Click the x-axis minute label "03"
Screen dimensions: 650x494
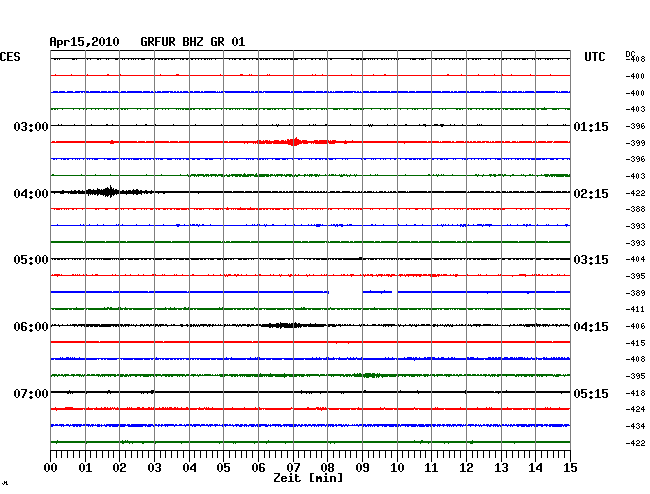click(154, 467)
